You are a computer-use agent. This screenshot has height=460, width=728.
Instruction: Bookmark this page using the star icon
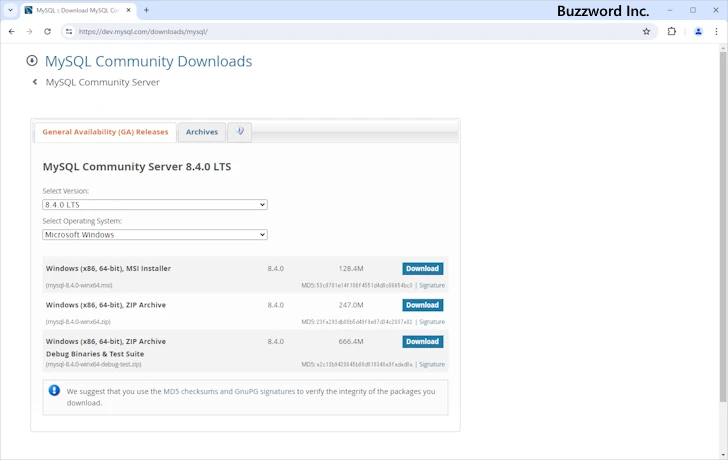coord(646,31)
